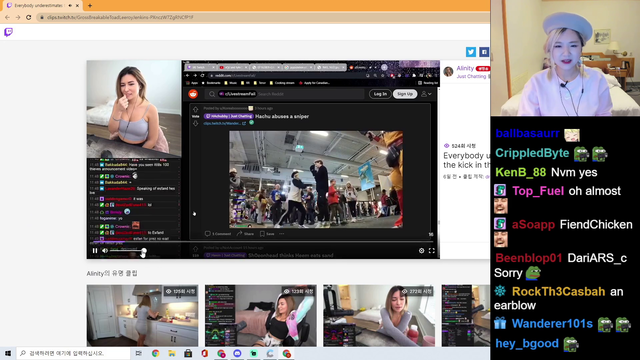Screen dimensions: 640x360
Task: Open the clip thumbnail with 272 views
Action: click(379, 316)
